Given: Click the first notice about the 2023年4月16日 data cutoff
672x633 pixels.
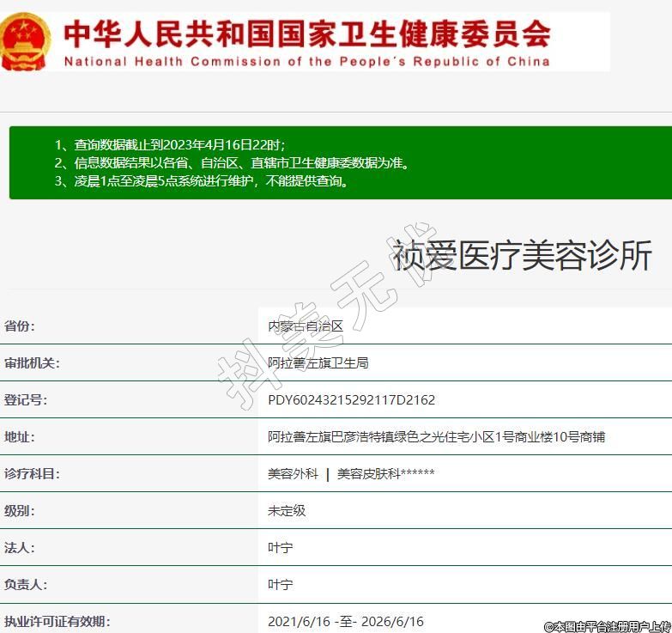Looking at the screenshot, I should click(170, 144).
